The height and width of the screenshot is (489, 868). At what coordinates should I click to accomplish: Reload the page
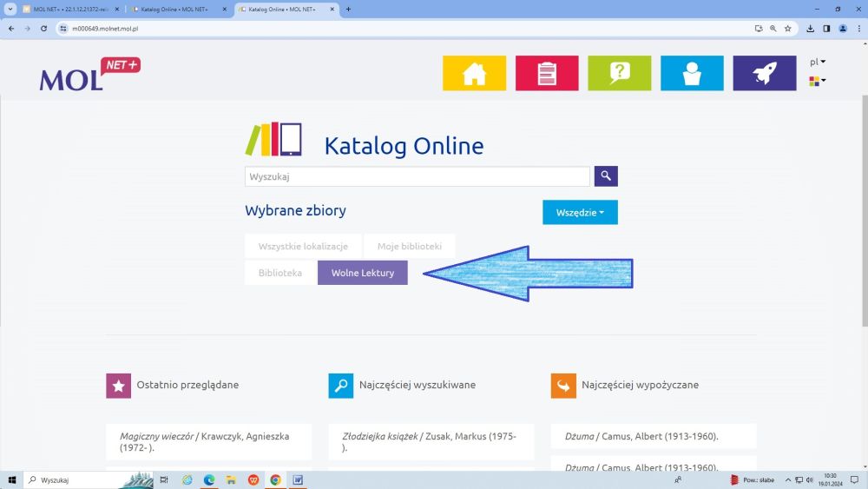[x=43, y=29]
